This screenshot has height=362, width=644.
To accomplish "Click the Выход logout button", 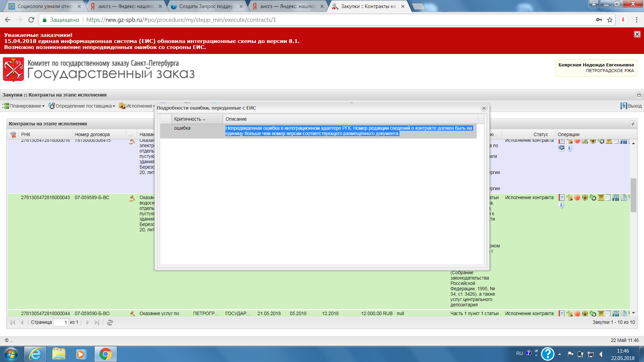I will [x=631, y=106].
